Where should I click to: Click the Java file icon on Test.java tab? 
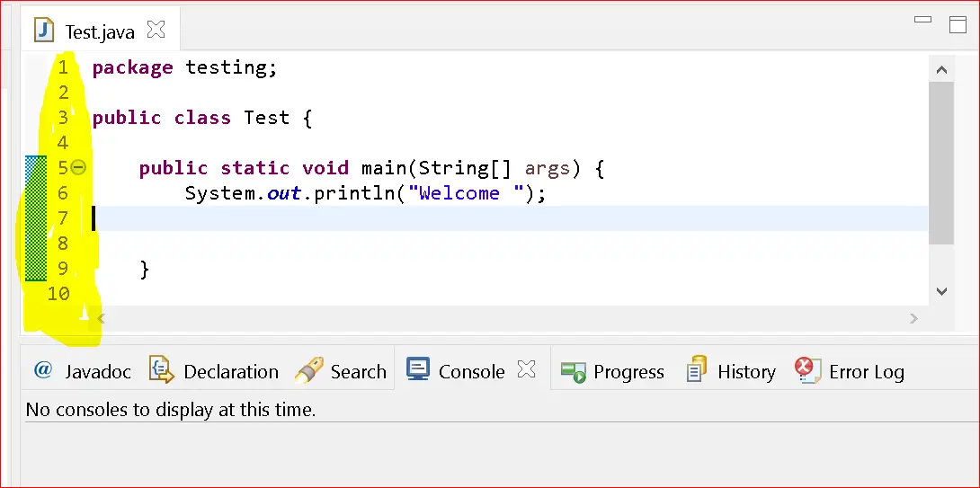click(44, 30)
